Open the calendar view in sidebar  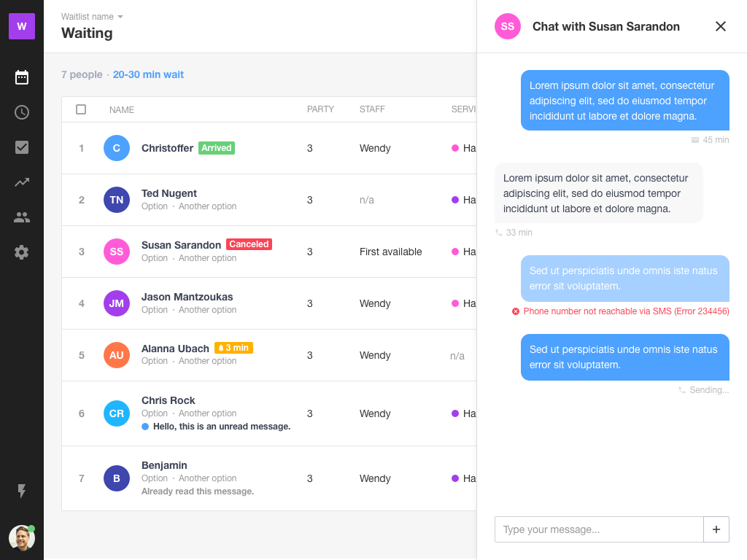click(22, 77)
